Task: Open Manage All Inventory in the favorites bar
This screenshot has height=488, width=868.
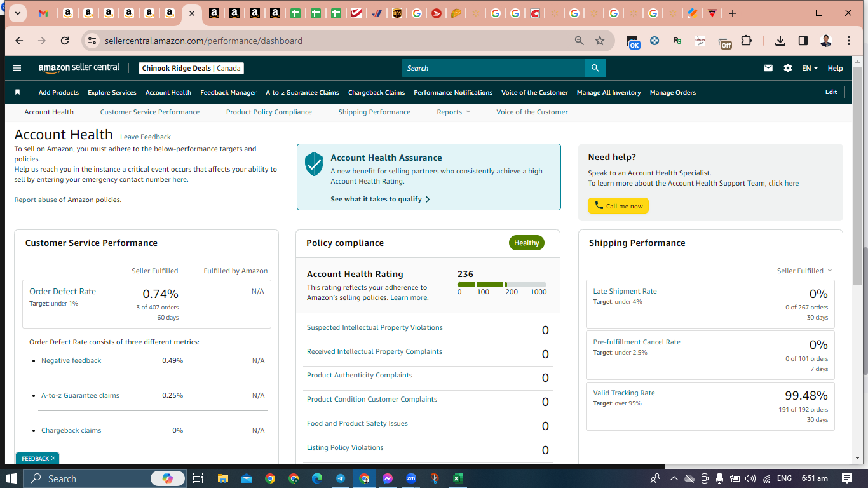Action: tap(609, 92)
